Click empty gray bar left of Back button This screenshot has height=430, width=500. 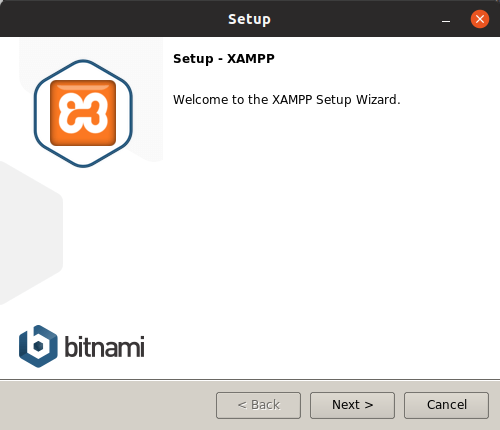tap(107, 405)
